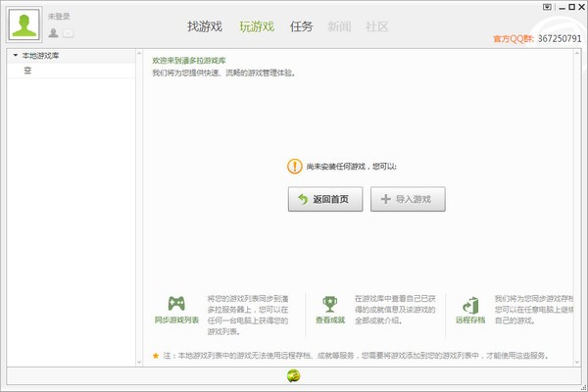
Task: Click the orange exclamation warning icon
Action: [295, 167]
